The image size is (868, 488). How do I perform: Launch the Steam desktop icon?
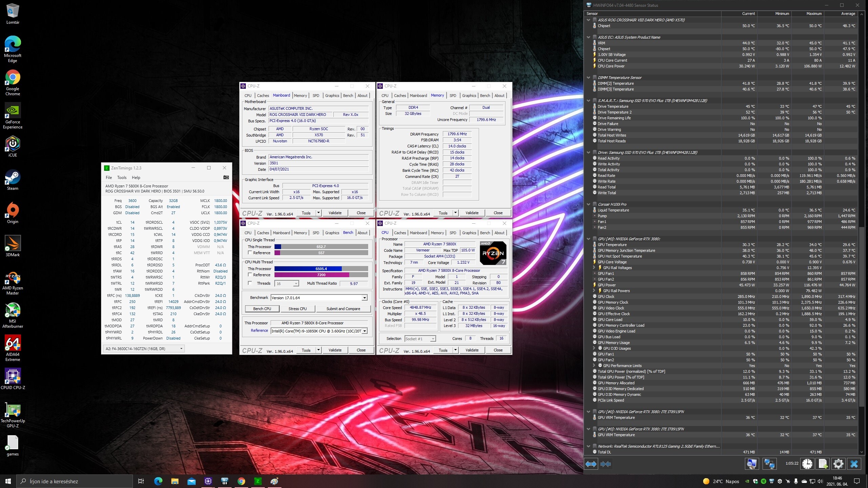pos(13,180)
